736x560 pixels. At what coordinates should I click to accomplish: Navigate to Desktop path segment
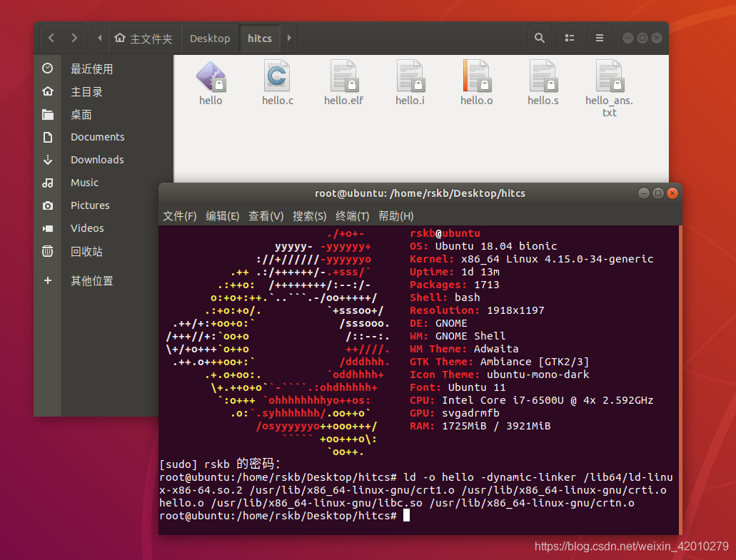[210, 38]
